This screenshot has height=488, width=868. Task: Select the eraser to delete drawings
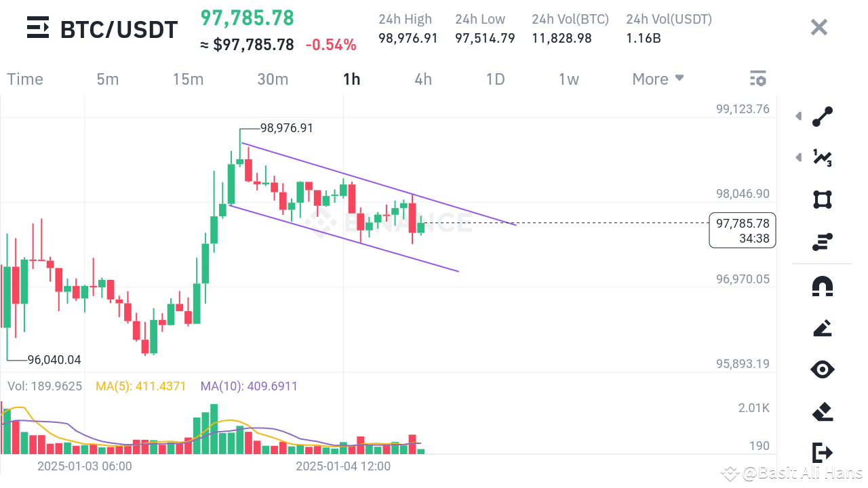pyautogui.click(x=823, y=411)
